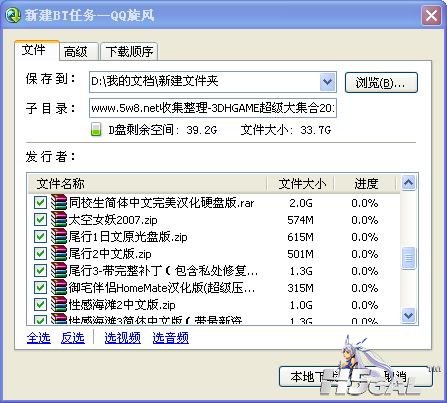Switch to the 高级 tab

(79, 52)
